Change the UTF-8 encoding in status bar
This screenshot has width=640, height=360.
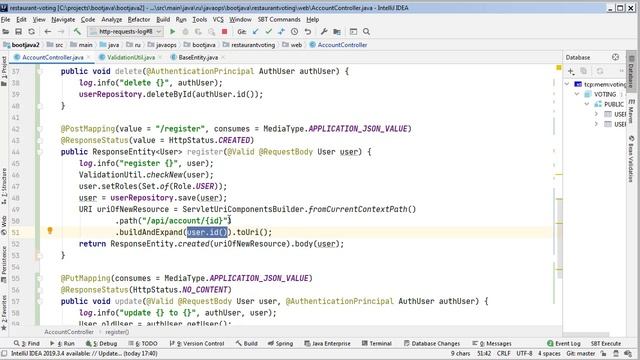coord(524,353)
